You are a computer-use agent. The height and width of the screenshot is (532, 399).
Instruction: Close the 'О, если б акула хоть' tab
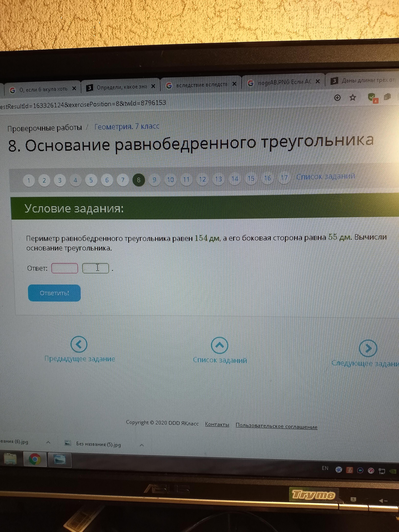[x=74, y=88]
